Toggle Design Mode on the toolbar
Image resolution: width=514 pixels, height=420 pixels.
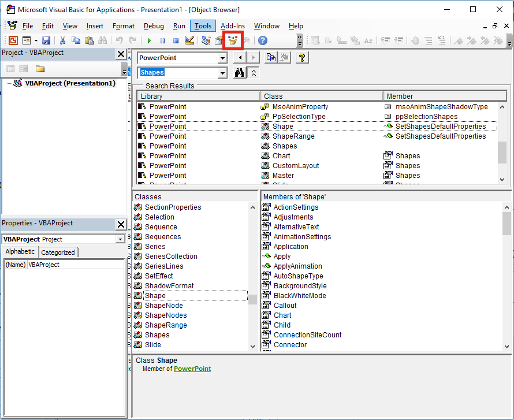(x=188, y=40)
